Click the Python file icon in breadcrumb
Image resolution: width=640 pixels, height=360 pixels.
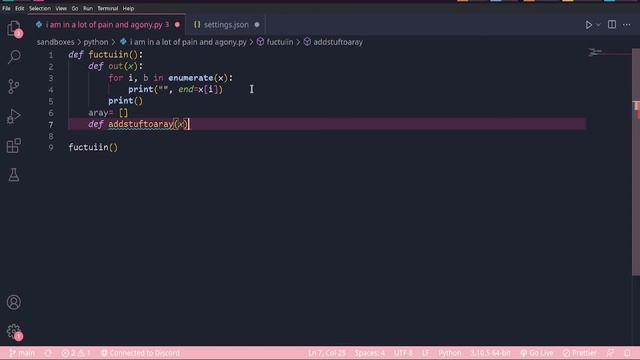[123, 42]
